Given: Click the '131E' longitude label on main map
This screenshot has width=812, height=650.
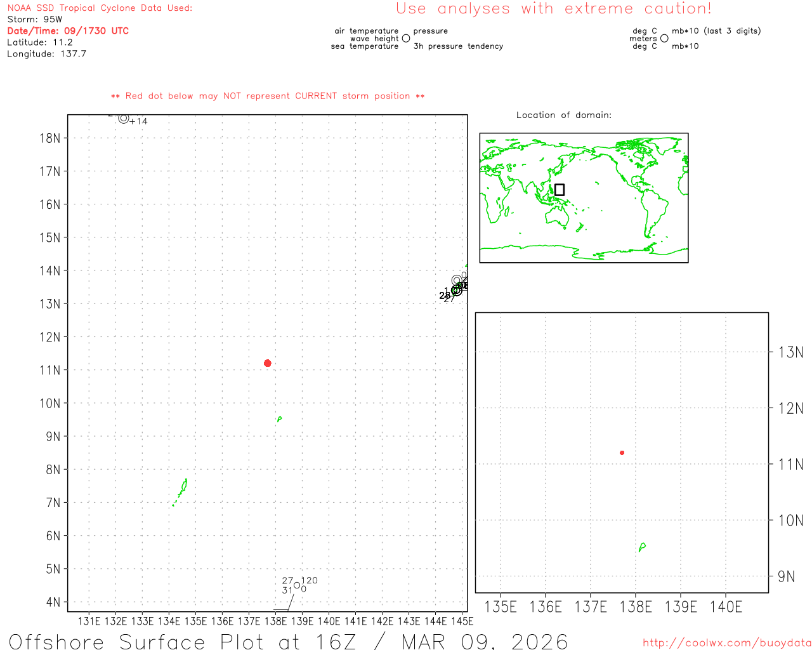Looking at the screenshot, I should pos(89,621).
